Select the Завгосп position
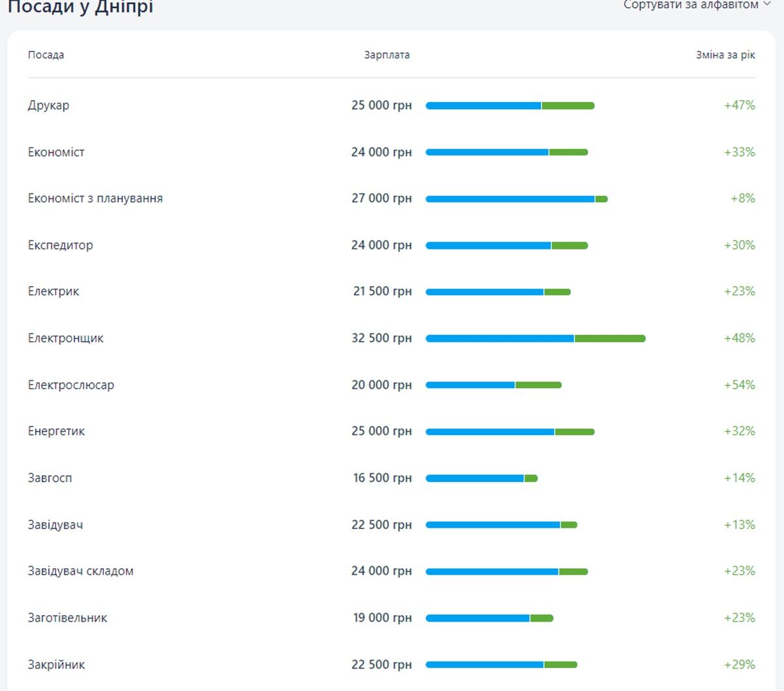784x691 pixels. point(50,478)
